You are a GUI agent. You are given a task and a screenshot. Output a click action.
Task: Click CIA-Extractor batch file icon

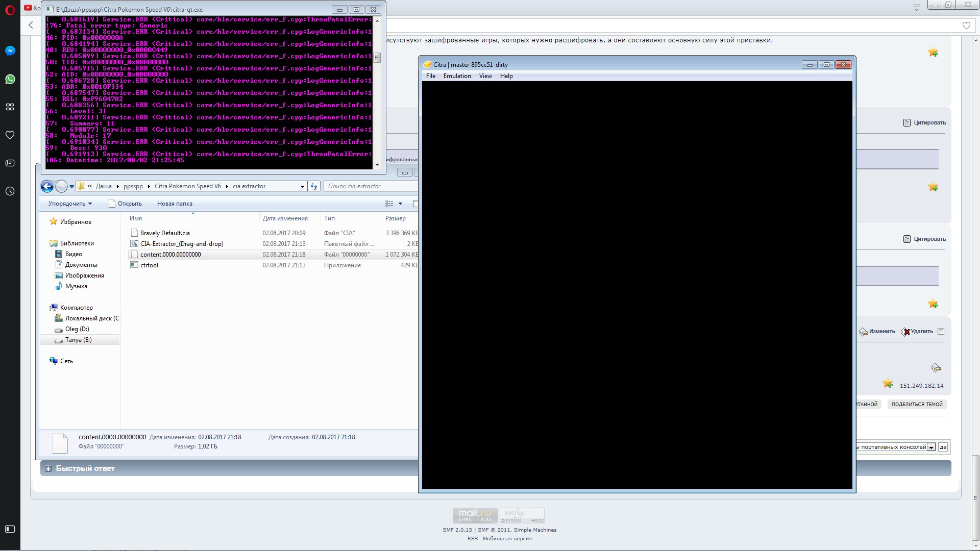tap(134, 243)
